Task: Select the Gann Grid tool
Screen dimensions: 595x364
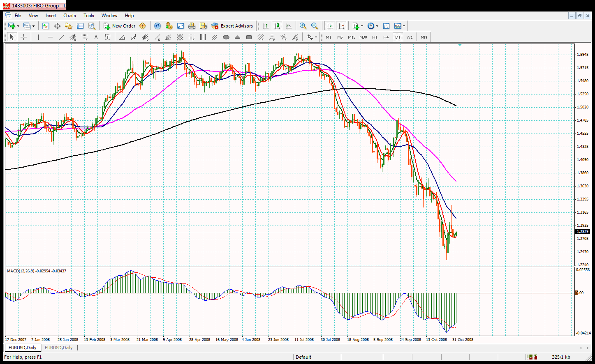Action: tap(180, 37)
